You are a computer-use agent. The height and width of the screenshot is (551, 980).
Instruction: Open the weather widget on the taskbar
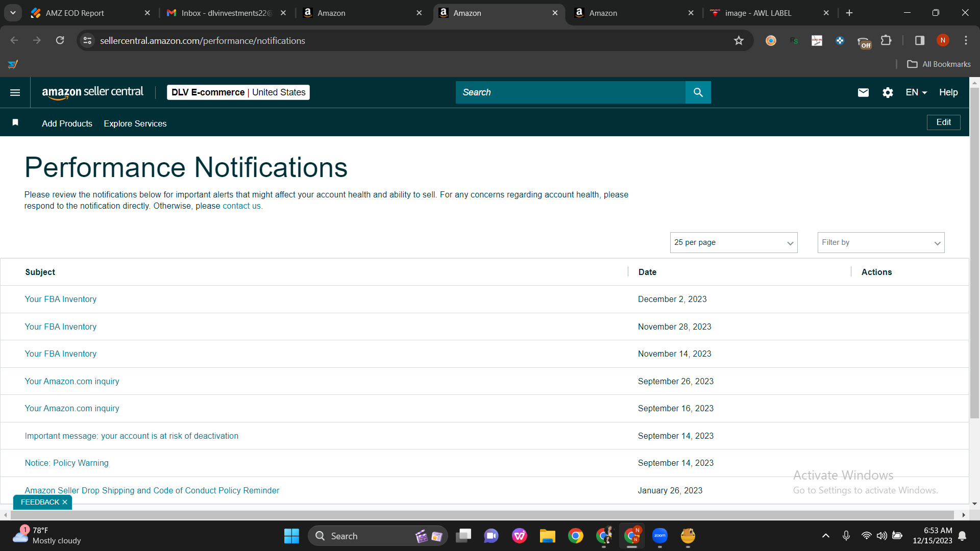(47, 536)
